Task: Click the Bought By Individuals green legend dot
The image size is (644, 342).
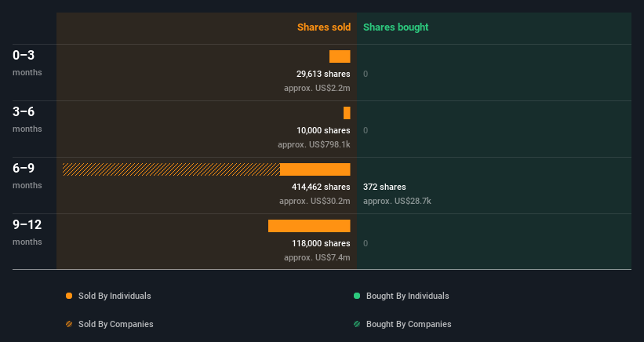Action: (x=357, y=296)
